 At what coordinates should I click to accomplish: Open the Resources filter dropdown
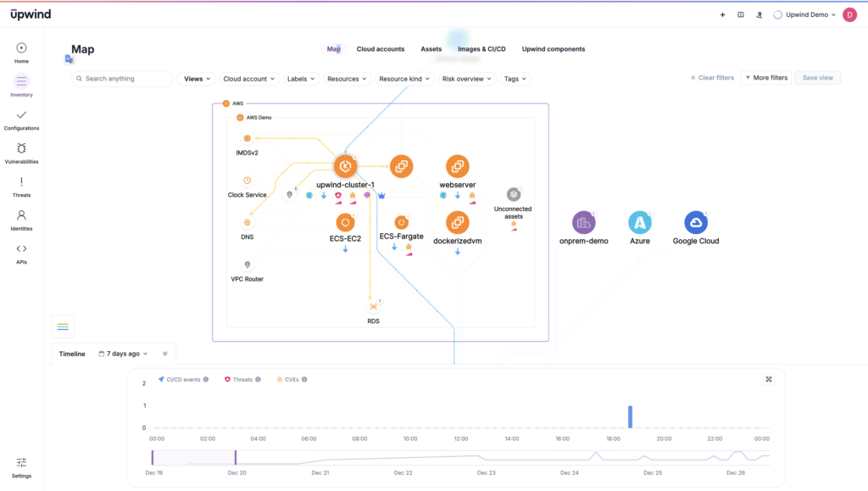[347, 79]
